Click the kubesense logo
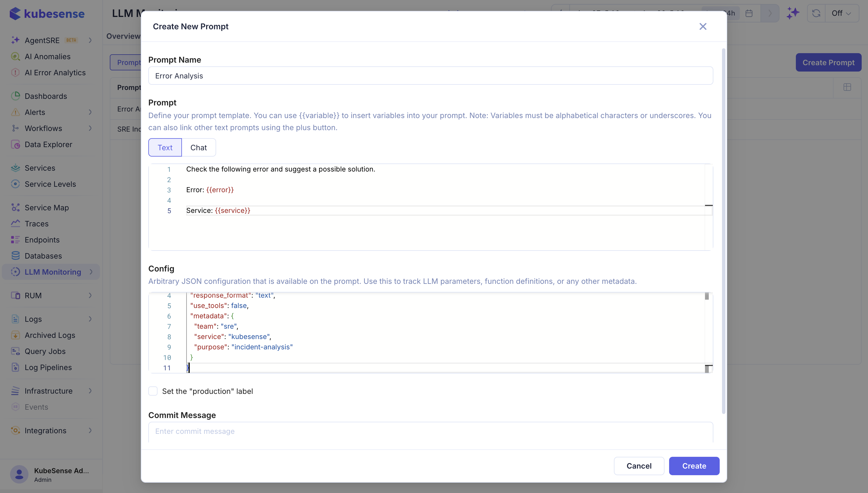The height and width of the screenshot is (493, 868). pyautogui.click(x=47, y=14)
